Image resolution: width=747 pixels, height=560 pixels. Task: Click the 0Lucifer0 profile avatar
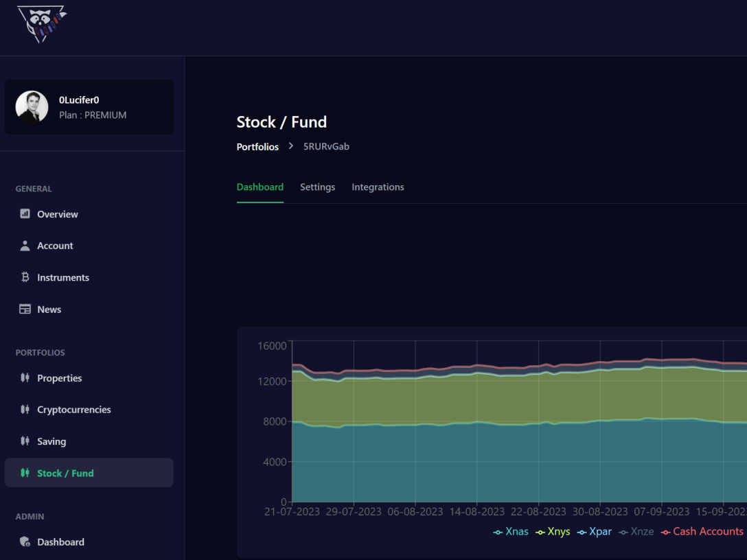click(x=32, y=107)
